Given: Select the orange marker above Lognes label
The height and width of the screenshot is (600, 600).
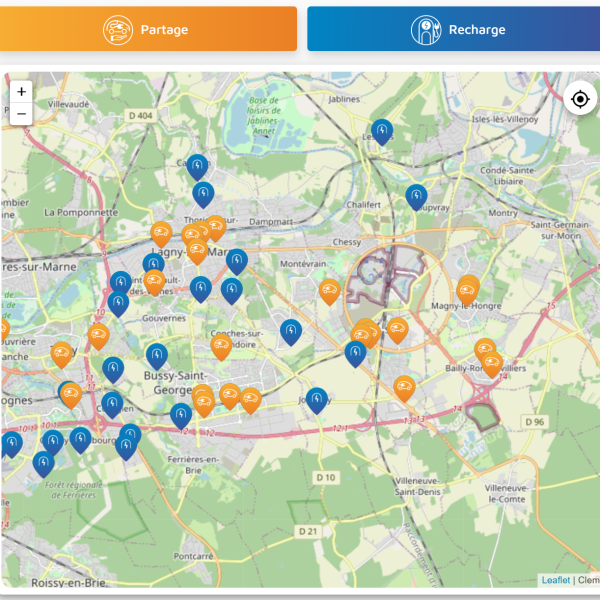Looking at the screenshot, I should (x=71, y=395).
